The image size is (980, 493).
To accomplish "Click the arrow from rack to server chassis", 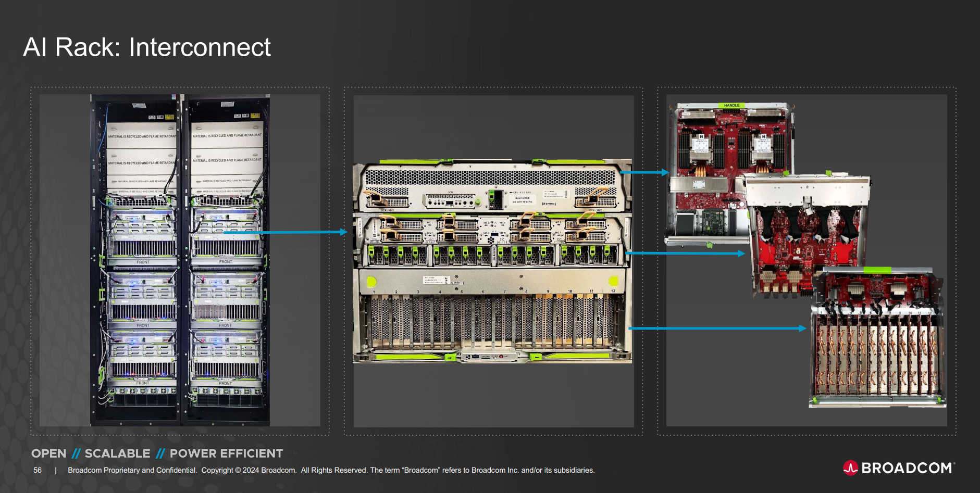I will pos(286,232).
